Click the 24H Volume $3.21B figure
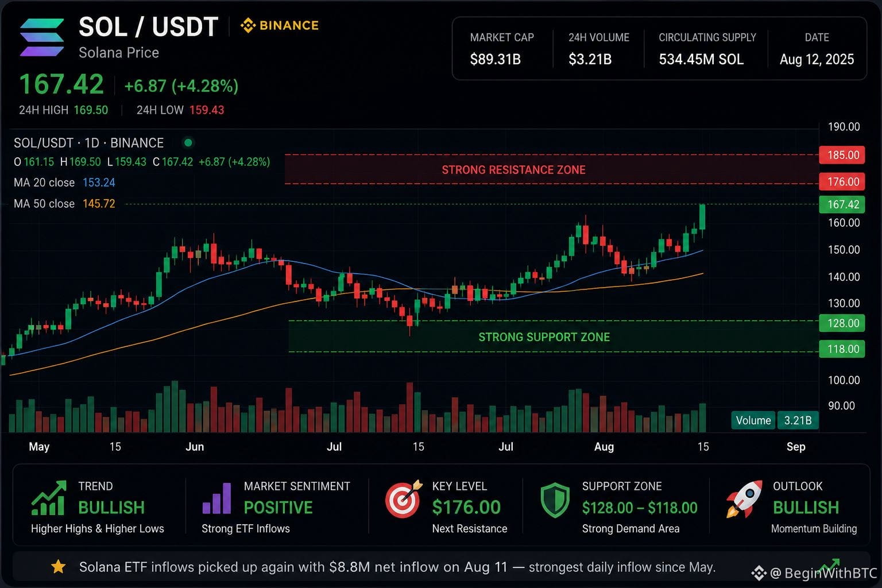 590,59
